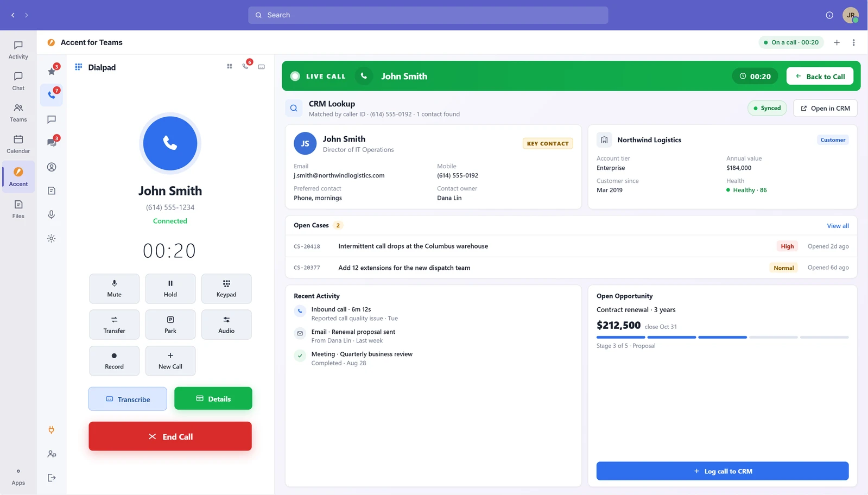The height and width of the screenshot is (495, 868).
Task: Open the user admin icon above sign-out
Action: coord(52,454)
